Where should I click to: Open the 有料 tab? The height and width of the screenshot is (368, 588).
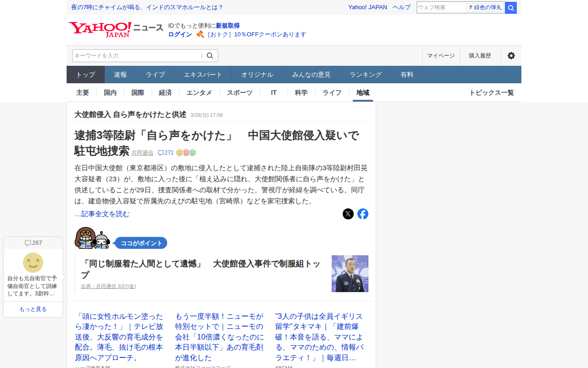pyautogui.click(x=407, y=75)
